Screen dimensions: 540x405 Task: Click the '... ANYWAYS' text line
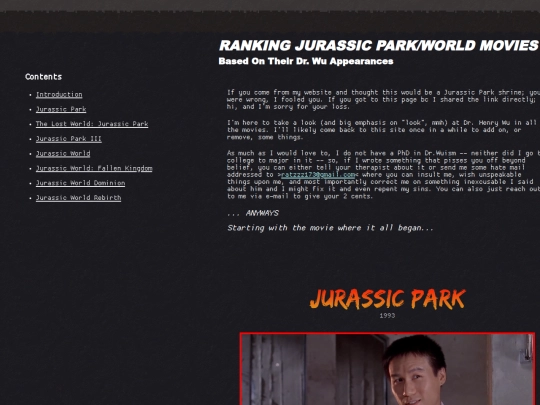tap(253, 213)
